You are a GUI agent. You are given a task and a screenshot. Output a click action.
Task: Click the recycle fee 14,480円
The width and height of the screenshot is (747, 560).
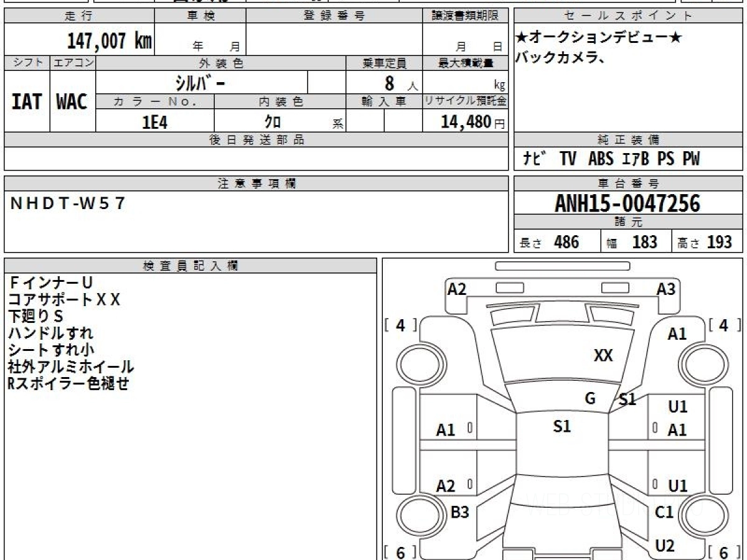click(472, 121)
